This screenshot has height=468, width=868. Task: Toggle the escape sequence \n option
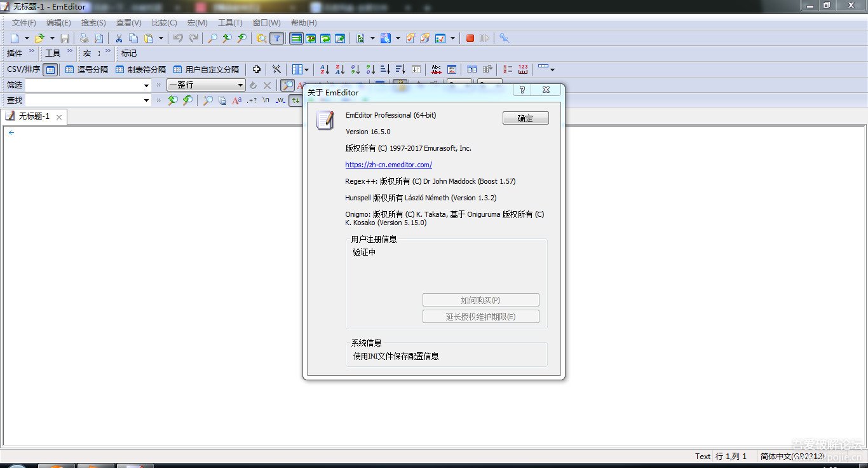[x=266, y=100]
